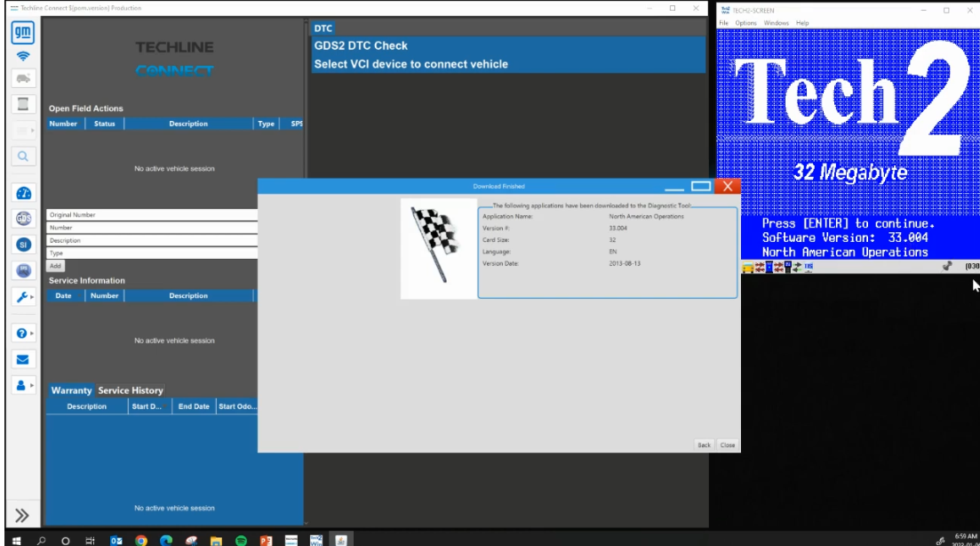The image size is (980, 546).
Task: Click Back in Download Finished dialog
Action: (704, 445)
